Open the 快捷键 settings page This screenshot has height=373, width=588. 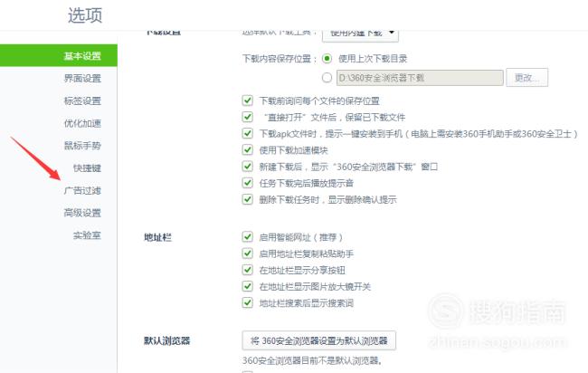[x=87, y=168]
